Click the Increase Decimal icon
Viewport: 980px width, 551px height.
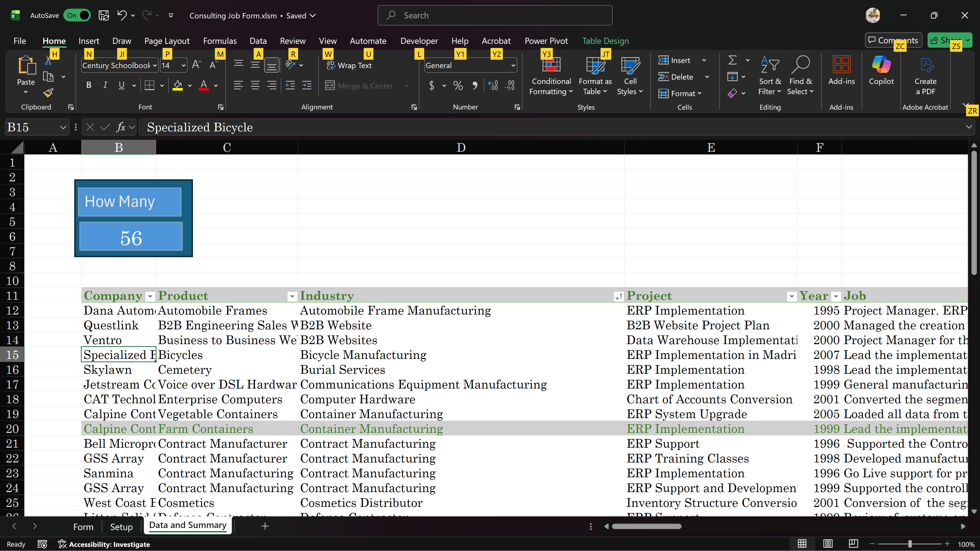pos(493,85)
